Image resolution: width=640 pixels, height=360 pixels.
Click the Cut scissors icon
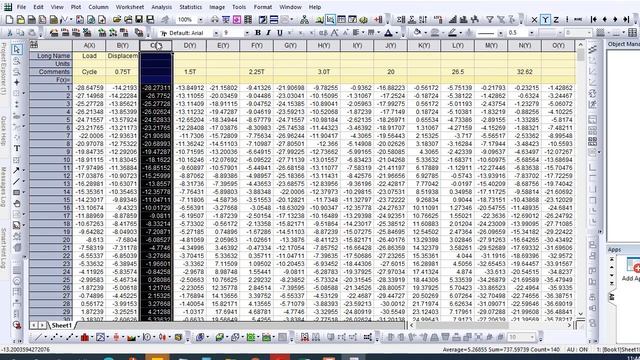[x=10, y=33]
